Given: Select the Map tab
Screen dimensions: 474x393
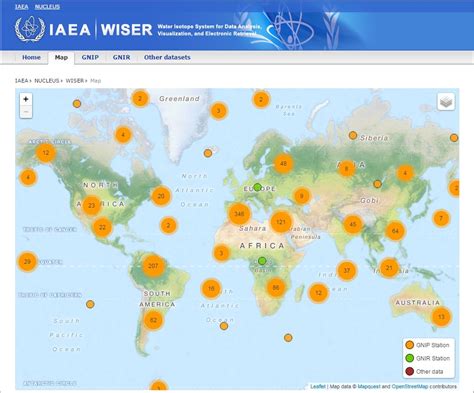Looking at the screenshot, I should (61, 57).
